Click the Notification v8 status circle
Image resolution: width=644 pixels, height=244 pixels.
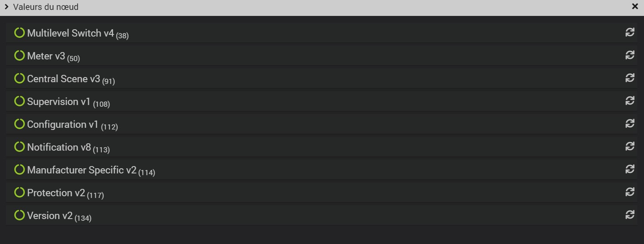19,147
